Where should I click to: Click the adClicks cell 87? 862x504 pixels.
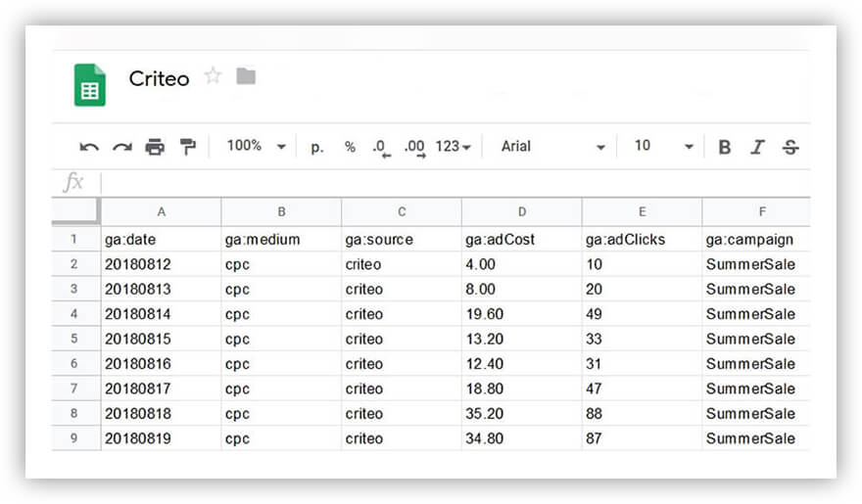click(x=643, y=438)
